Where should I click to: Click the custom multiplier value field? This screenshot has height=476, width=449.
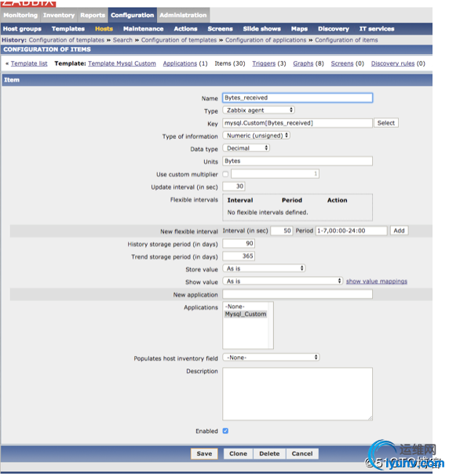pos(275,173)
